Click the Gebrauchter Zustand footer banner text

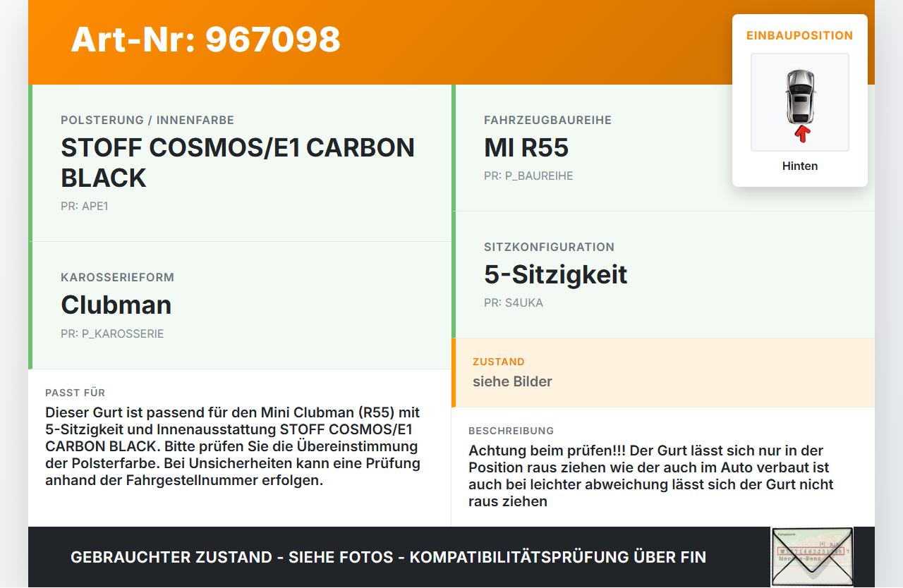click(388, 557)
